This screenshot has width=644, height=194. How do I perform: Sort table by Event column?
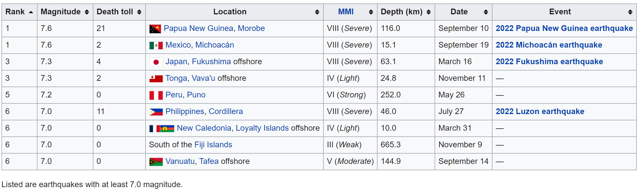(630, 12)
